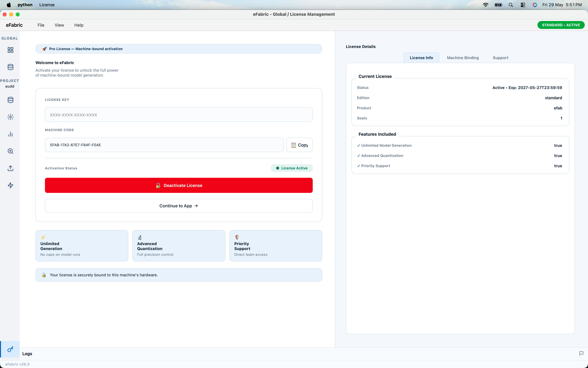This screenshot has height=368, width=588.
Task: Switch to the Support tab
Action: 501,58
